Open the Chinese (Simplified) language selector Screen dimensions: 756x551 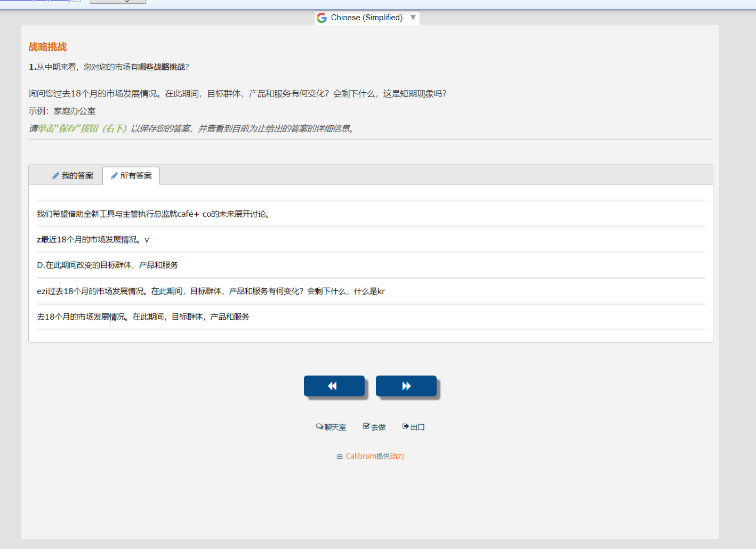pos(366,18)
